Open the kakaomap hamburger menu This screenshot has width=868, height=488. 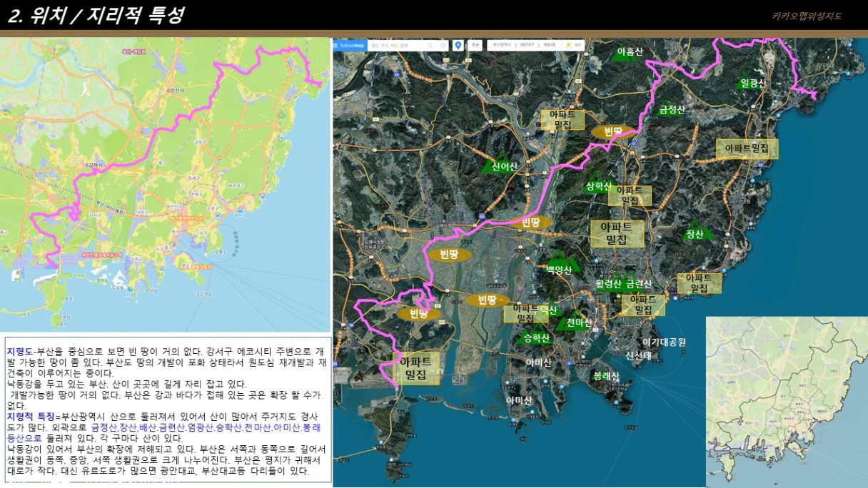(335, 46)
